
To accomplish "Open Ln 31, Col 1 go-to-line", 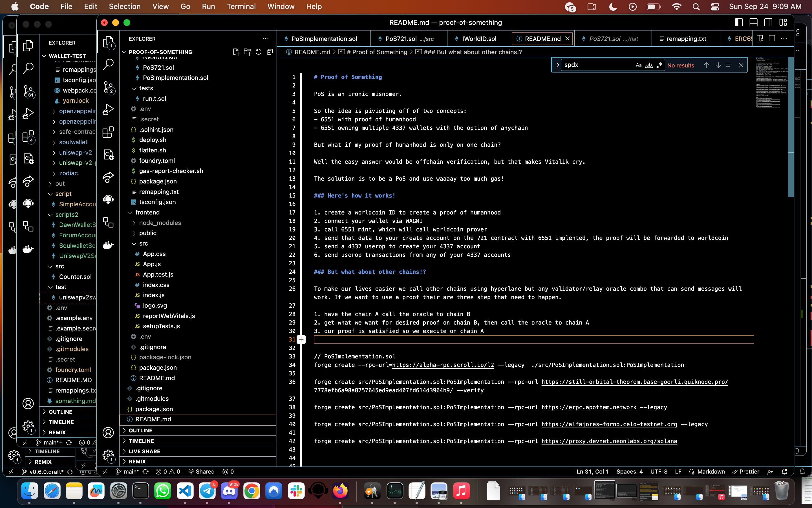I will click(x=592, y=471).
